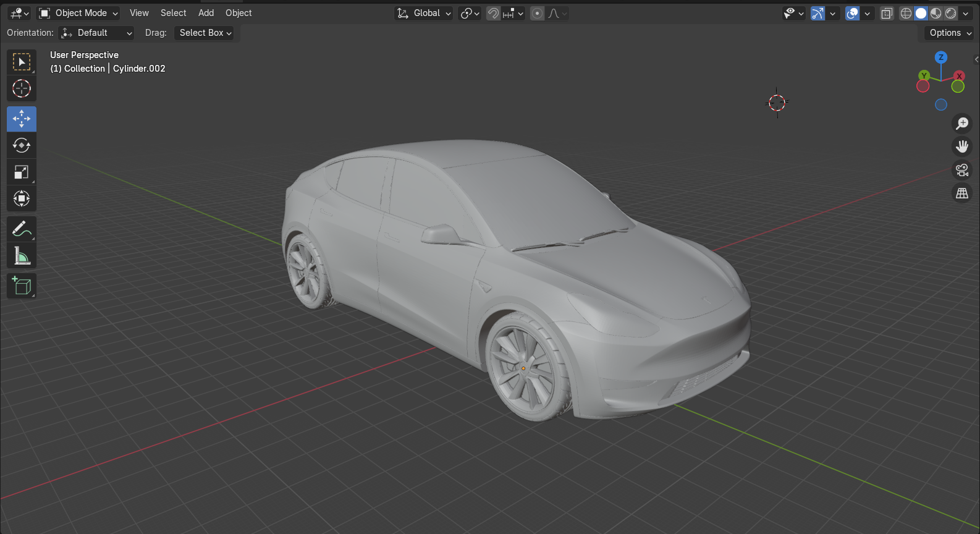980x534 pixels.
Task: Toggle the viewport overlays button
Action: click(853, 13)
